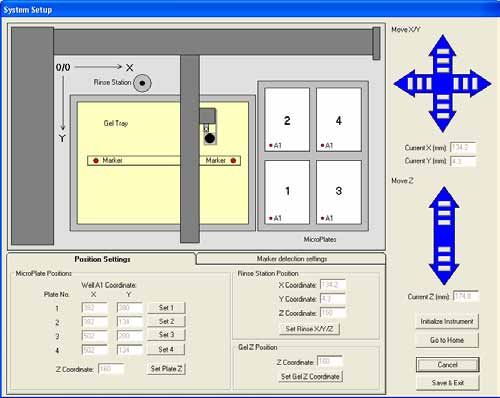Click the Move Z down arrow
Viewport: 500px width, 398px height.
tap(444, 263)
